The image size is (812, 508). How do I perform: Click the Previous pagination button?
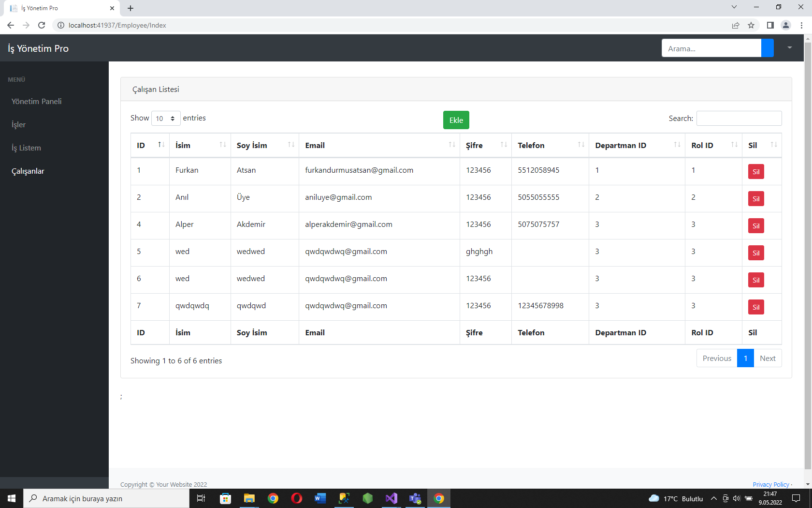[717, 358]
